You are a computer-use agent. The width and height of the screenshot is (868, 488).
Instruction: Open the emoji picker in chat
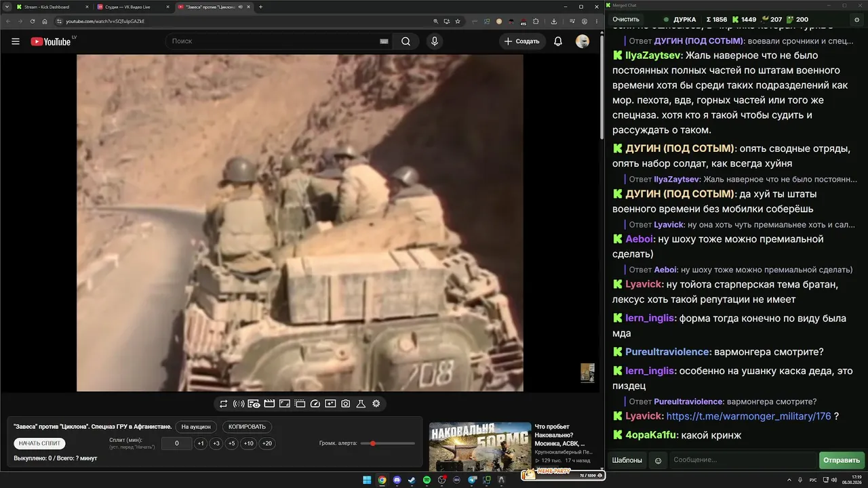pos(658,460)
